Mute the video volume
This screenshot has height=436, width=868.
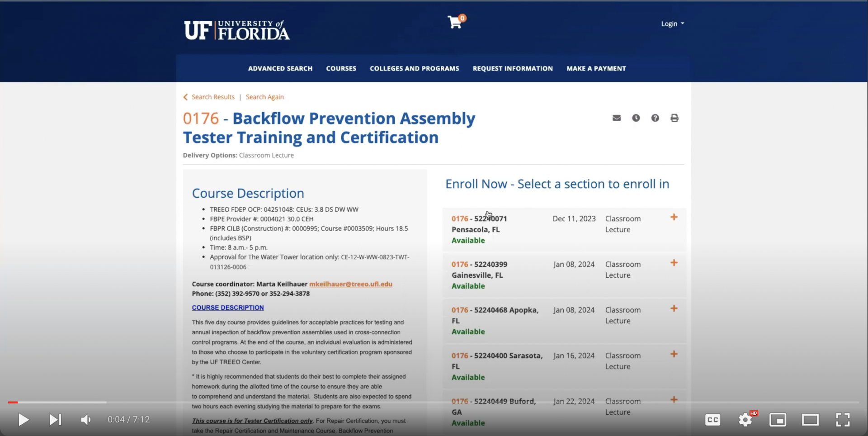point(85,420)
